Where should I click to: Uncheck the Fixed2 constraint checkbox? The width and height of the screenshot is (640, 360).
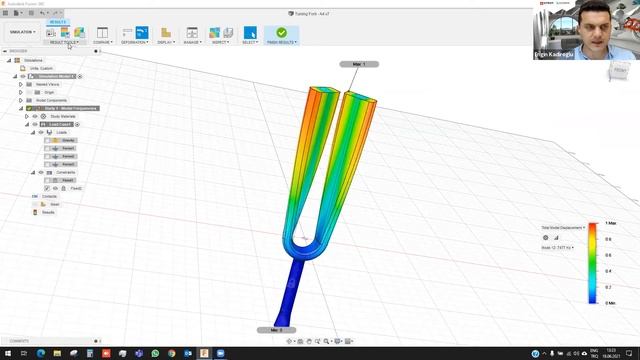47,188
